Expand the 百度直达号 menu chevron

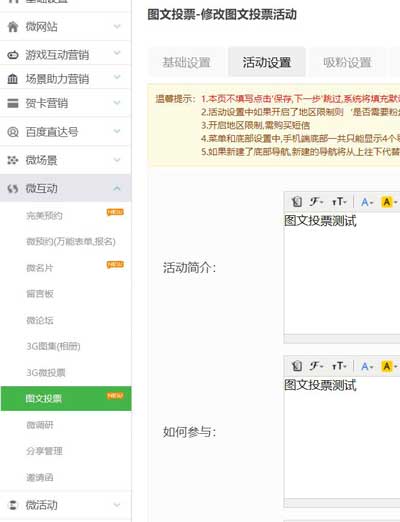click(117, 131)
